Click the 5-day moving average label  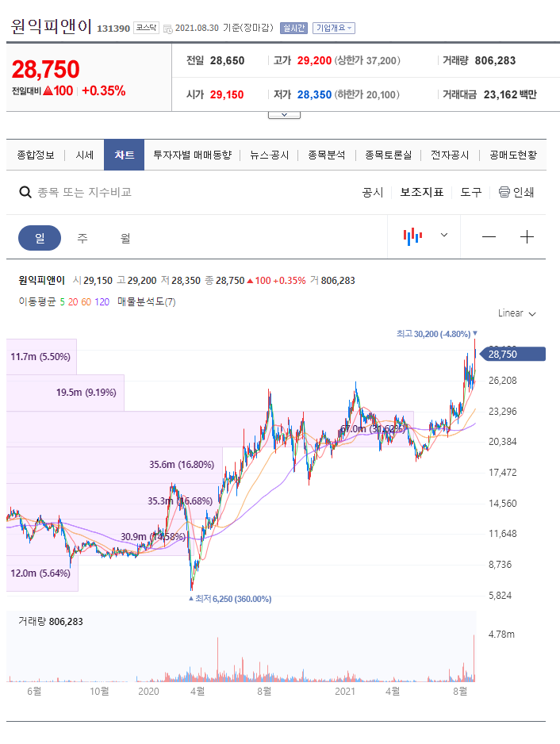pyautogui.click(x=62, y=301)
